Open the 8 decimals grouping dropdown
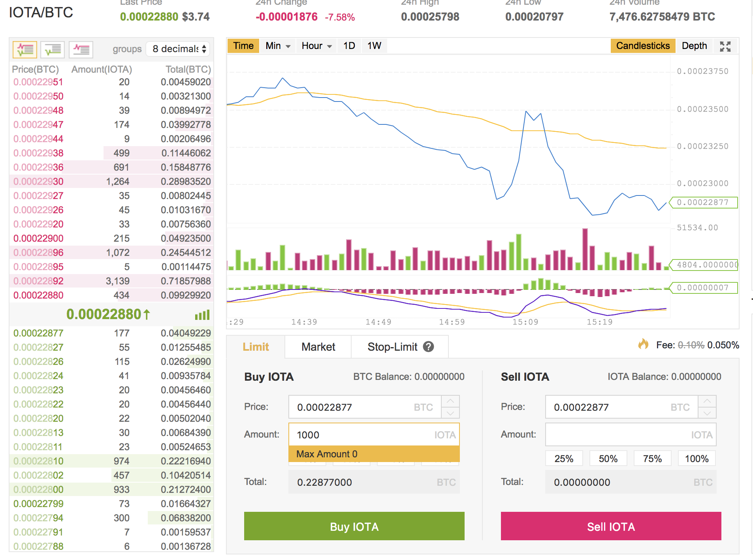 pyautogui.click(x=178, y=49)
